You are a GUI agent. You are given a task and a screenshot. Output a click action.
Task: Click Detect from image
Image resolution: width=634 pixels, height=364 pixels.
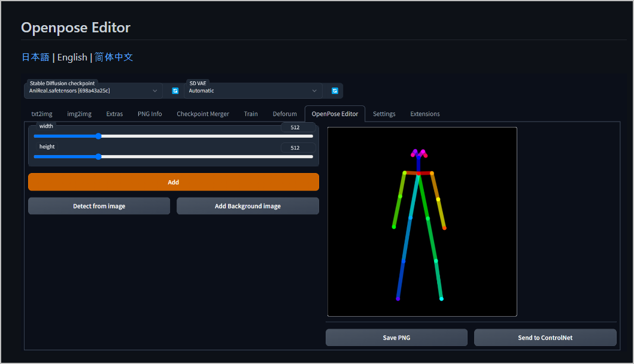[x=99, y=205]
